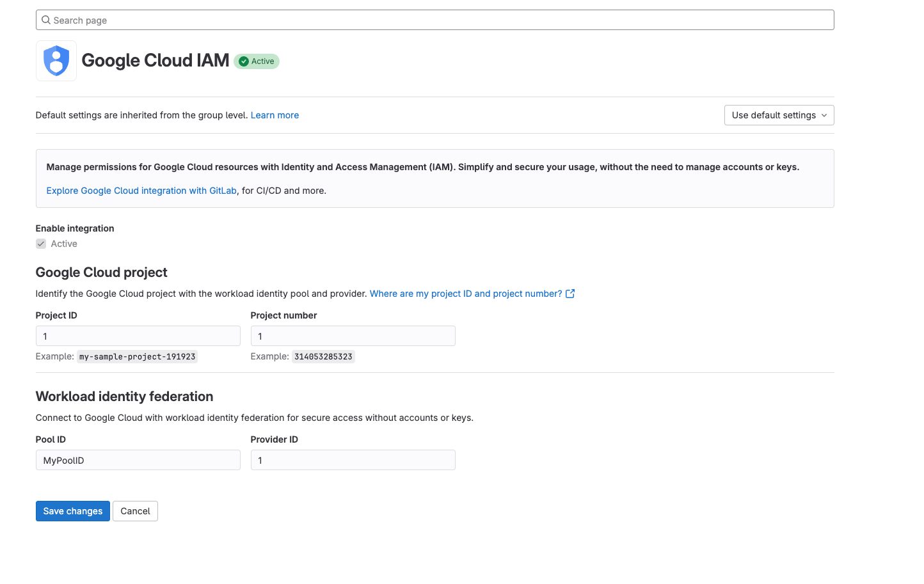924x584 pixels.
Task: Open the Learn more link
Action: pyautogui.click(x=275, y=115)
